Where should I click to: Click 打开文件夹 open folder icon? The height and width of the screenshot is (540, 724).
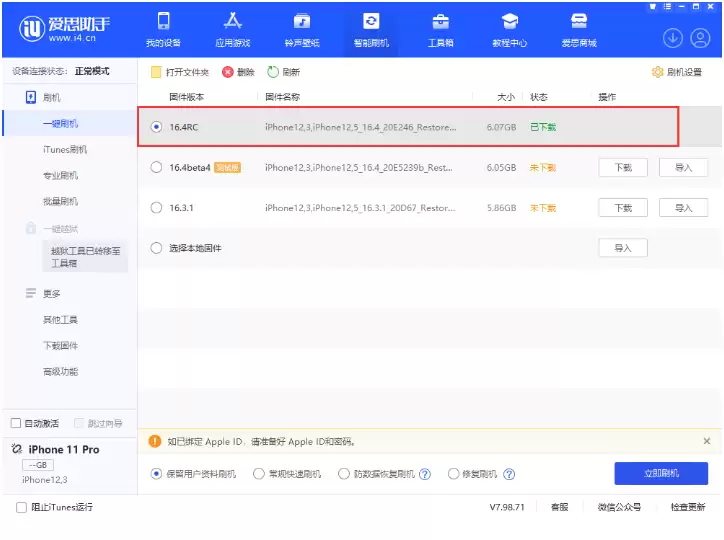[x=156, y=72]
